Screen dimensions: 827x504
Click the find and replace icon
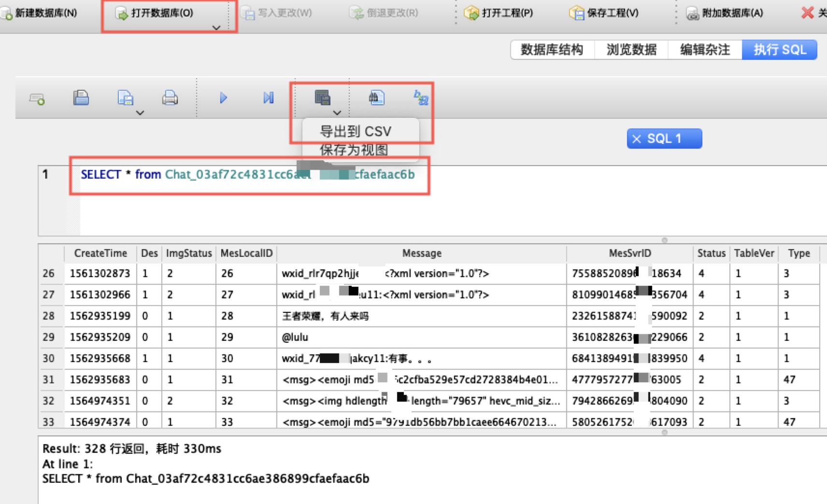click(421, 98)
